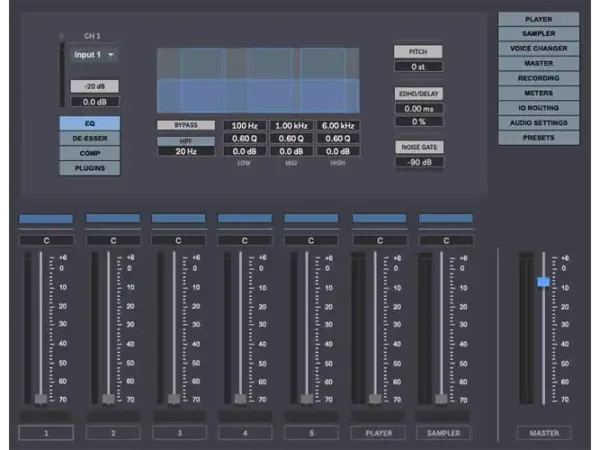Select the MID band 0.0 dB gain
The width and height of the screenshot is (600, 450).
tap(291, 152)
